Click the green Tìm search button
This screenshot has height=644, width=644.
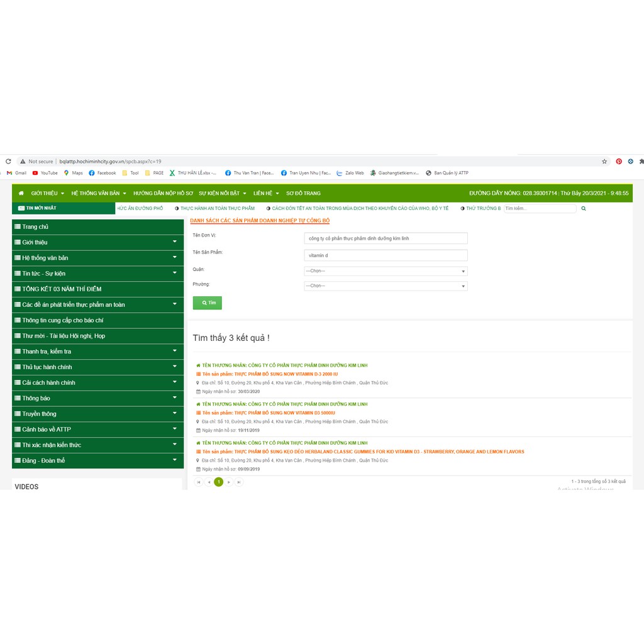[x=207, y=303]
